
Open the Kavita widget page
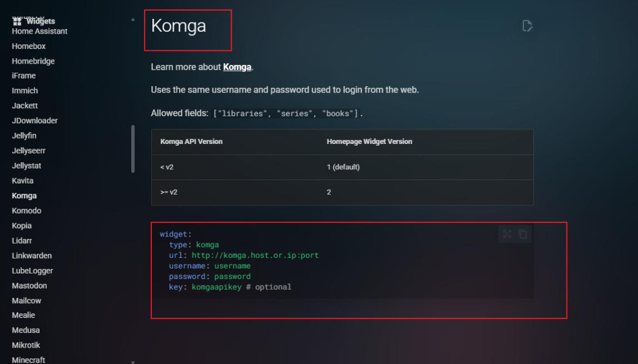click(x=22, y=181)
